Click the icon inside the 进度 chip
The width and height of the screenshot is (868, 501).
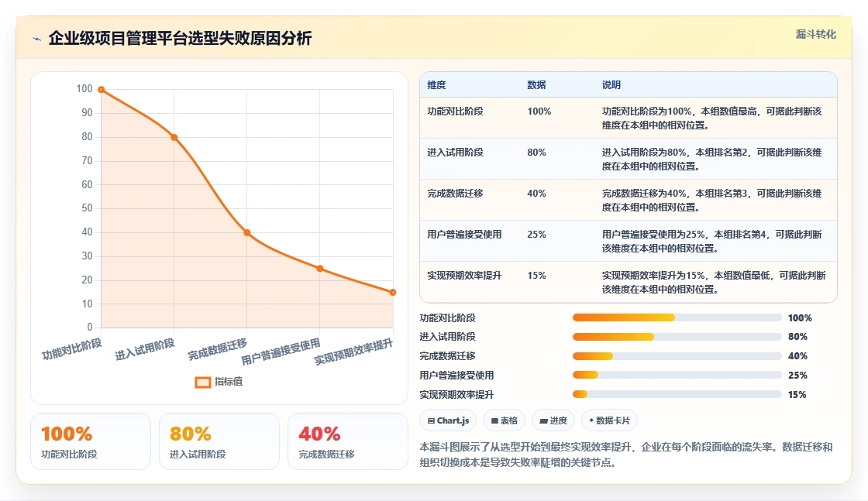tap(543, 420)
